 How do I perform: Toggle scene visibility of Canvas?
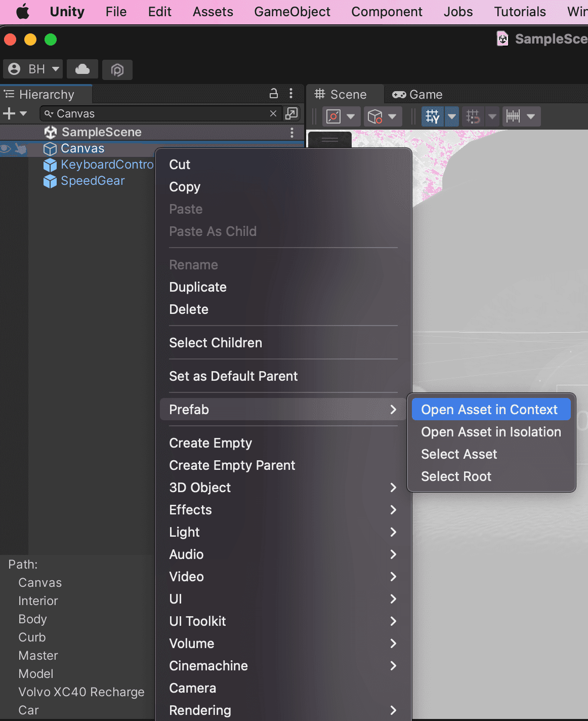pyautogui.click(x=6, y=148)
